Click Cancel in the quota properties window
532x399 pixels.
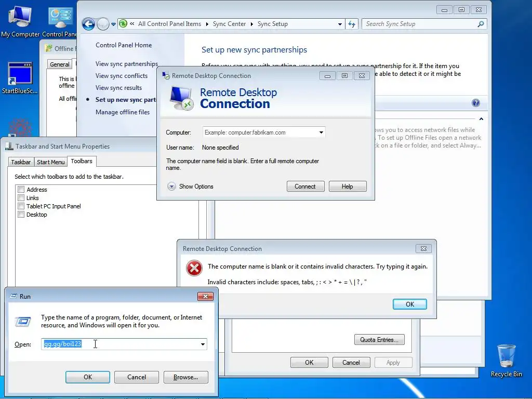[x=351, y=362]
